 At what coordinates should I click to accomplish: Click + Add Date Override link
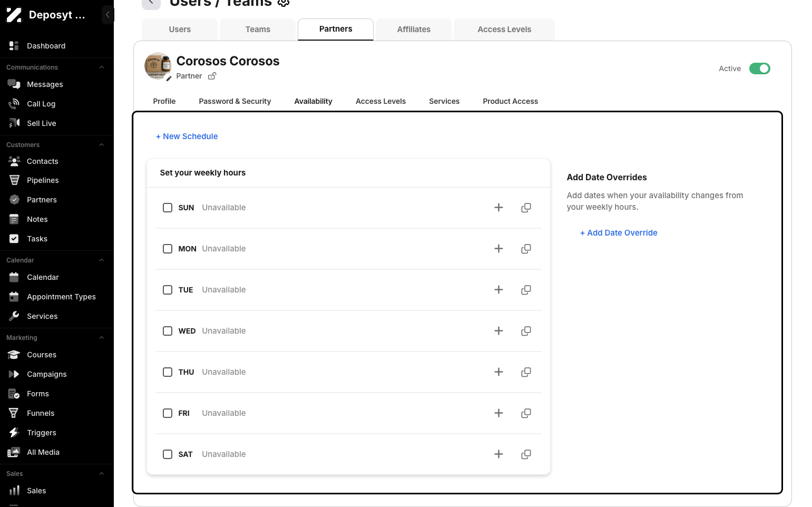[619, 233]
